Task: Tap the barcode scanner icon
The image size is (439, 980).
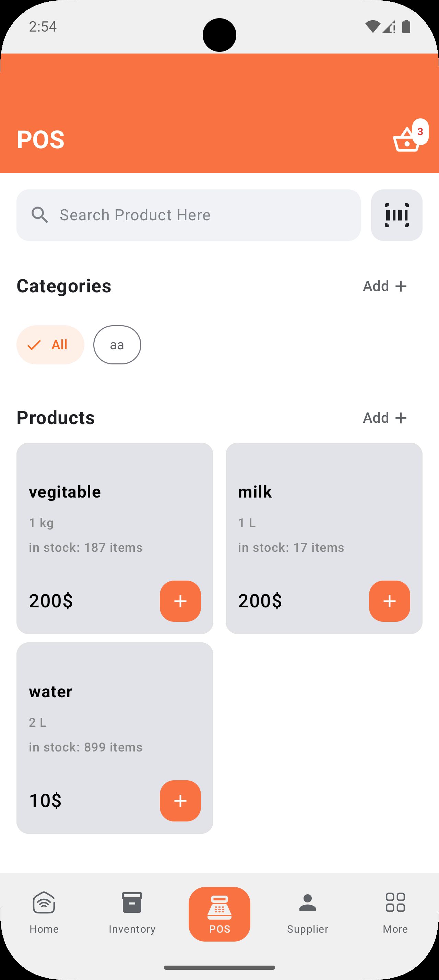Action: [396, 215]
